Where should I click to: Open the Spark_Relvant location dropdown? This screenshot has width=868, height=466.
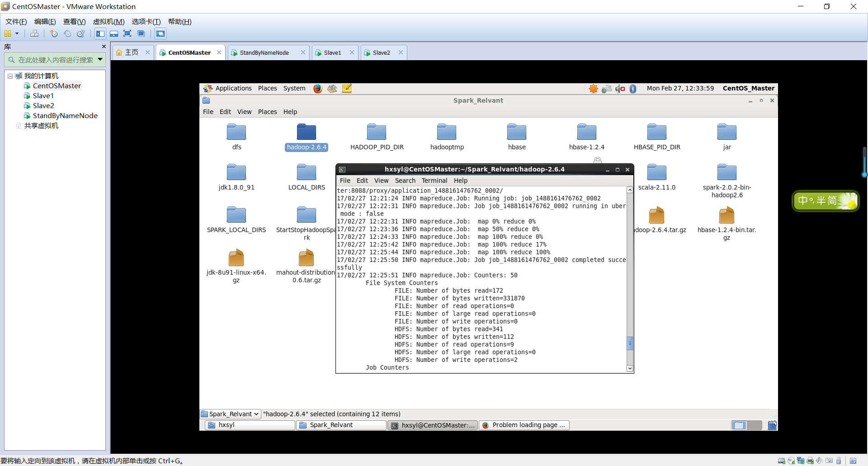[230, 414]
